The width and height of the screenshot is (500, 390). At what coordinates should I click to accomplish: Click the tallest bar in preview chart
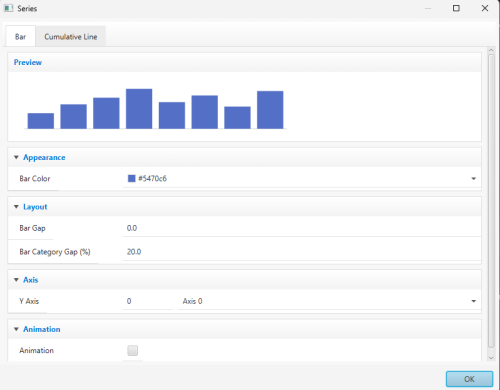tap(139, 109)
